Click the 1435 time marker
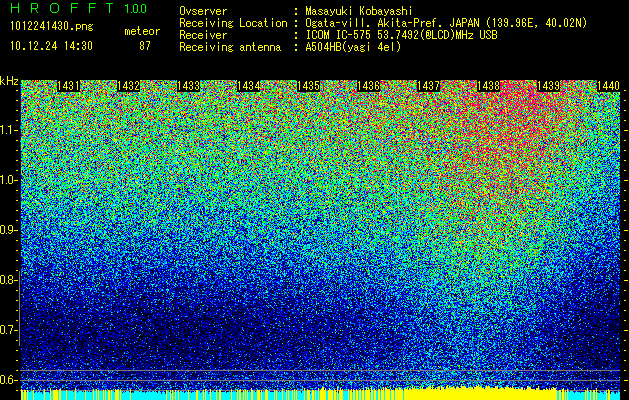Viewport: 629px width, 400px height. pos(308,86)
